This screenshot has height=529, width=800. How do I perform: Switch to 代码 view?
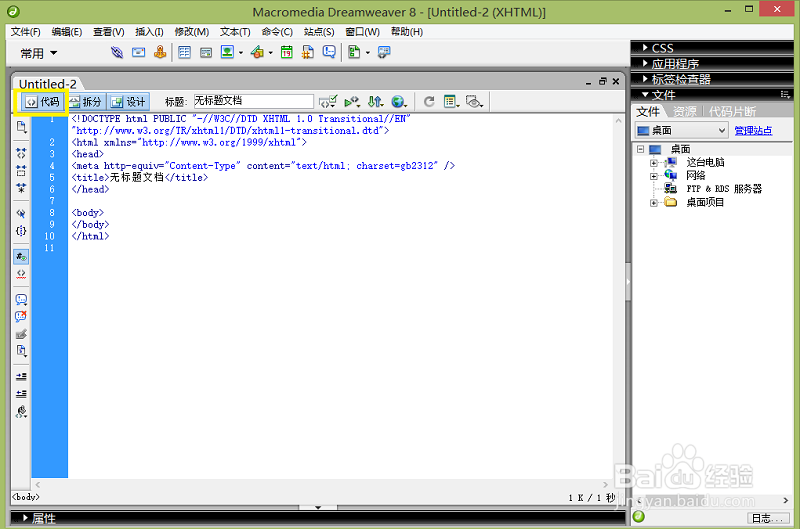click(x=43, y=102)
